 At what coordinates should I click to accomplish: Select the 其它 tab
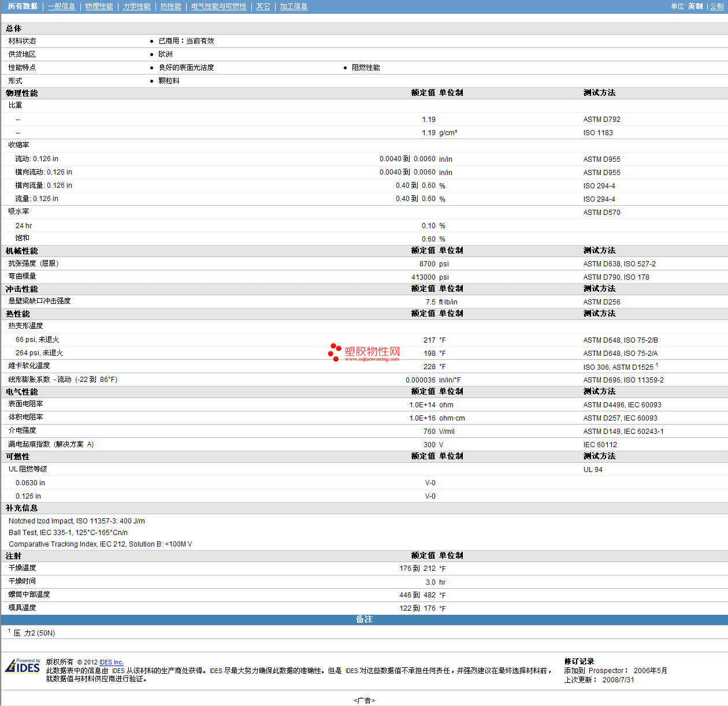pos(263,6)
